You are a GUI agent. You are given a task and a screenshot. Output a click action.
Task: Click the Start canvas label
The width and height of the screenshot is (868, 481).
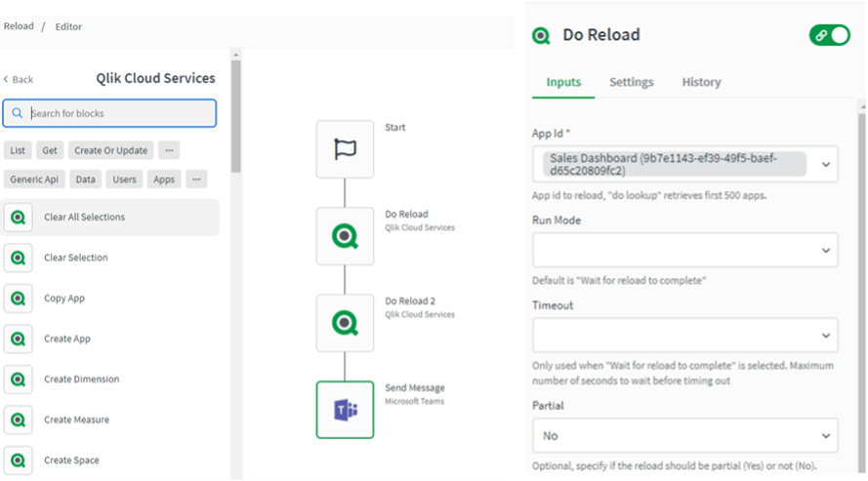(x=395, y=127)
